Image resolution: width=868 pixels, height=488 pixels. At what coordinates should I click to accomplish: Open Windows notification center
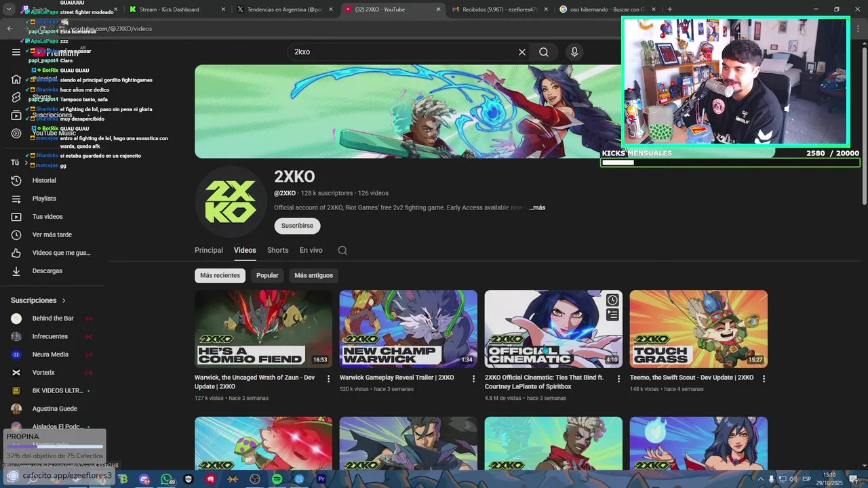(854, 479)
